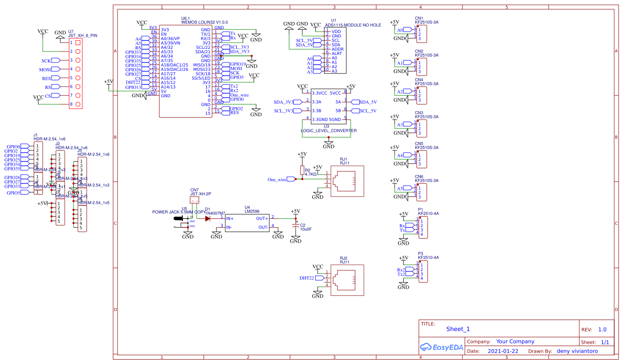Click the U4 LM2596 regulator block
This screenshot has width=623, height=364.
click(247, 223)
